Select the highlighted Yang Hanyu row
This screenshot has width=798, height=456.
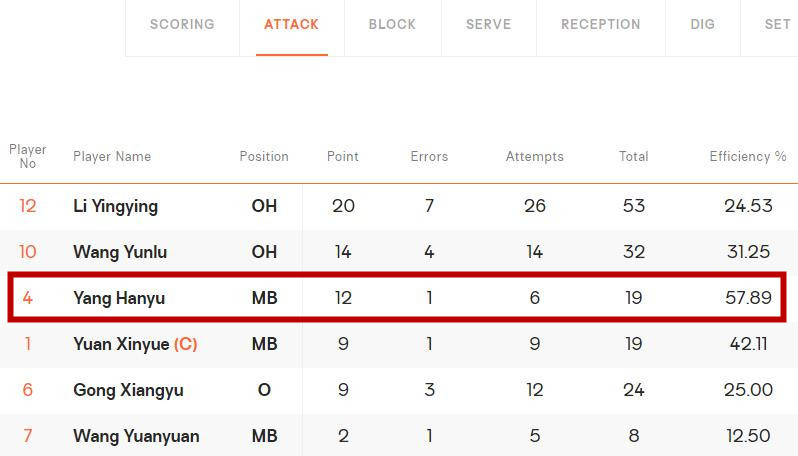coord(397,298)
